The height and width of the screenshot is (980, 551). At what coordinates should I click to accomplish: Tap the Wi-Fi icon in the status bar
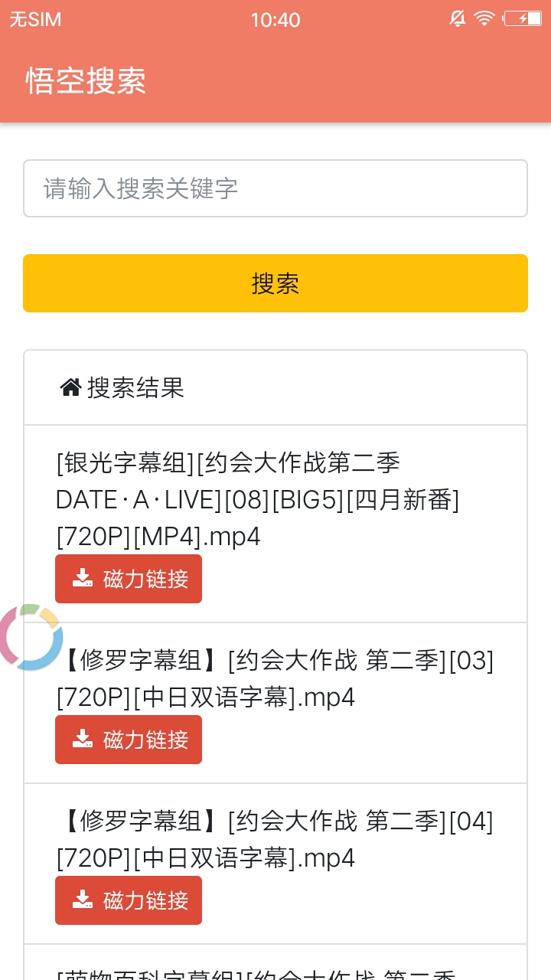pyautogui.click(x=484, y=19)
